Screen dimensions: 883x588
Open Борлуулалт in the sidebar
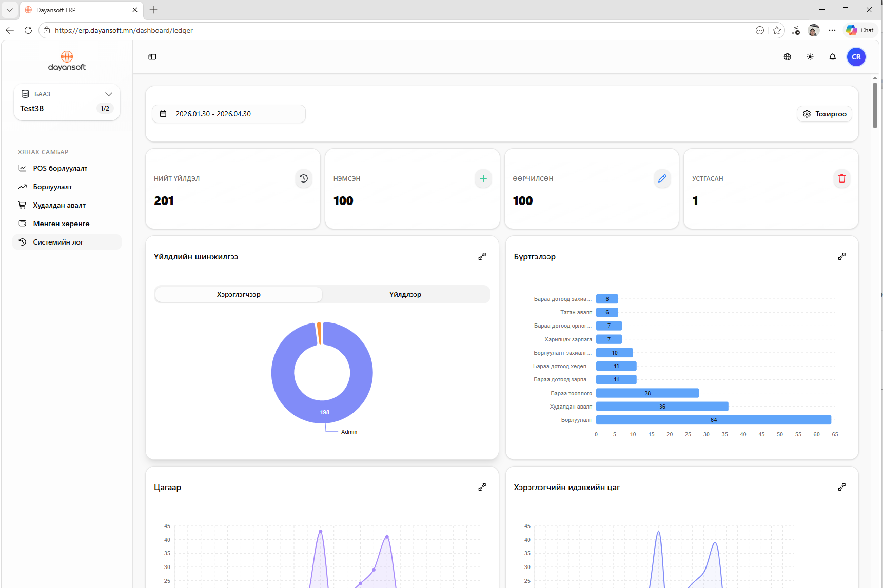67,187
